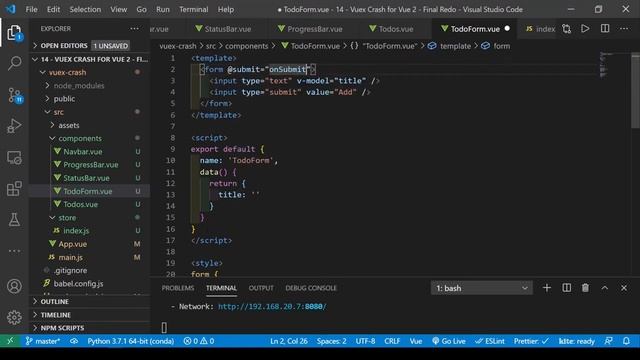Open the Search view icon
640x360 pixels.
point(15,63)
